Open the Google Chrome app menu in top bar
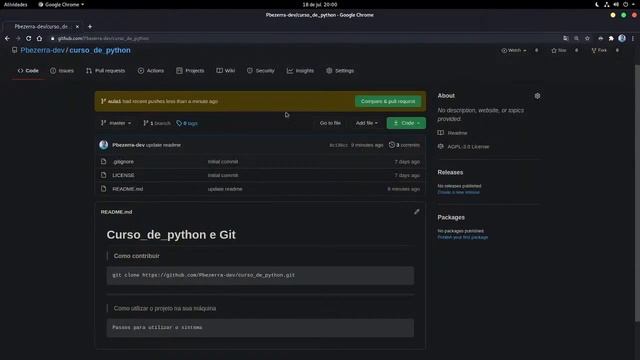The height and width of the screenshot is (360, 640). [x=61, y=4]
